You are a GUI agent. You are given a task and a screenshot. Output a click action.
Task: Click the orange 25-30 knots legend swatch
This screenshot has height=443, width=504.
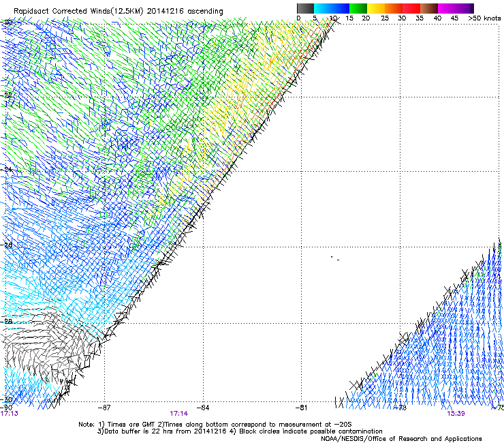[x=394, y=8]
